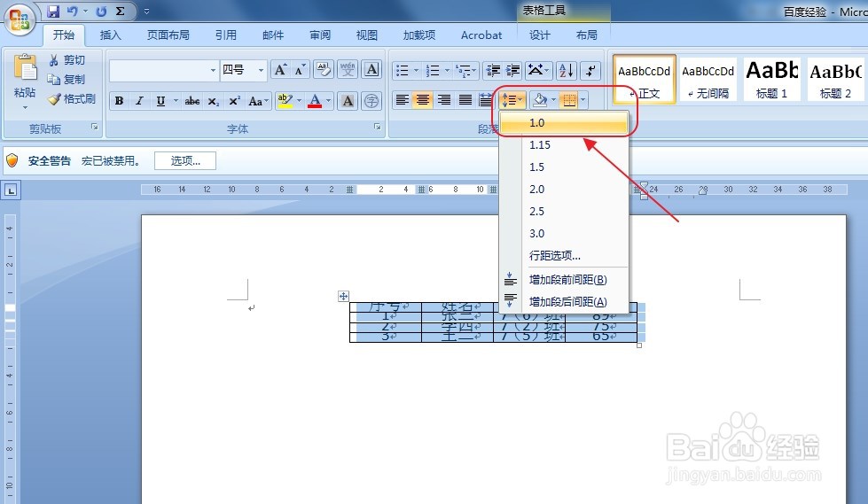Viewport: 868px width, 504px height.
Task: Apply 标题 1 style
Action: [x=771, y=79]
